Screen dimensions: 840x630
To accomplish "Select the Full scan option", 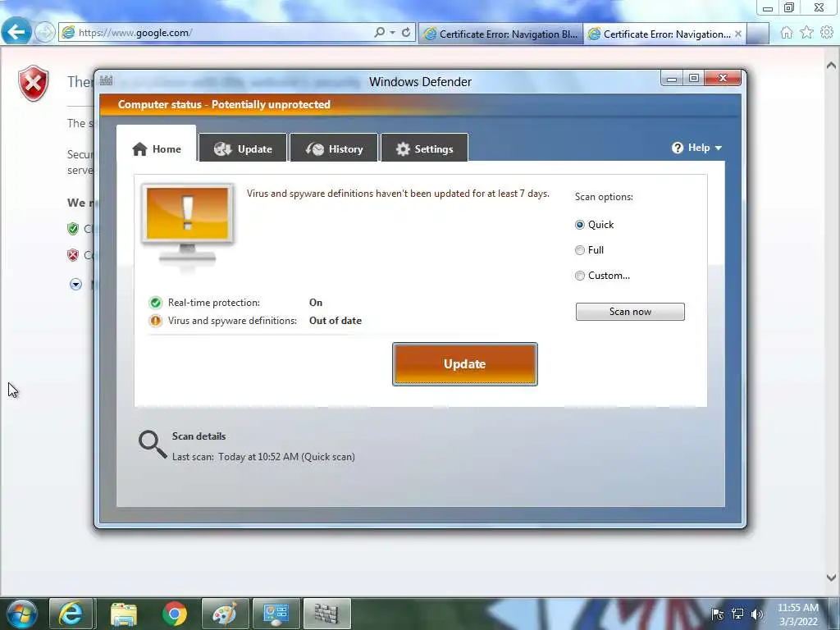I will 580,250.
